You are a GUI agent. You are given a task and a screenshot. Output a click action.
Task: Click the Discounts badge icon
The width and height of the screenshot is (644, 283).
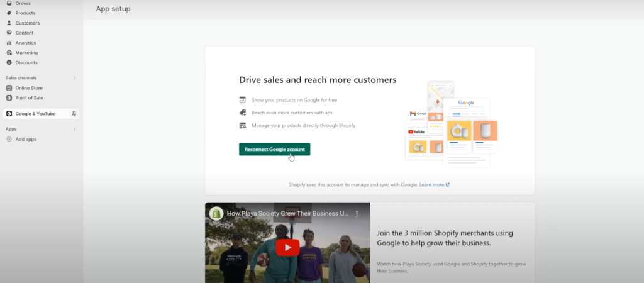coord(9,63)
